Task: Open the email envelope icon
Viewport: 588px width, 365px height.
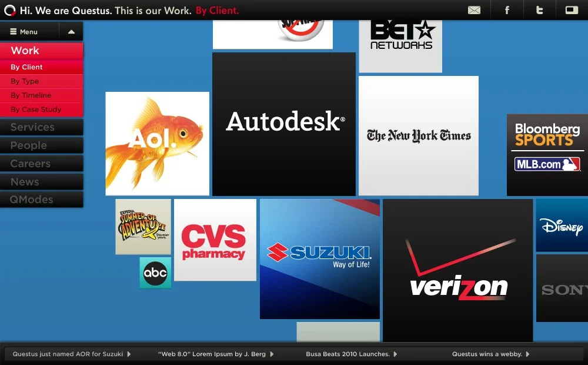Action: (x=474, y=10)
